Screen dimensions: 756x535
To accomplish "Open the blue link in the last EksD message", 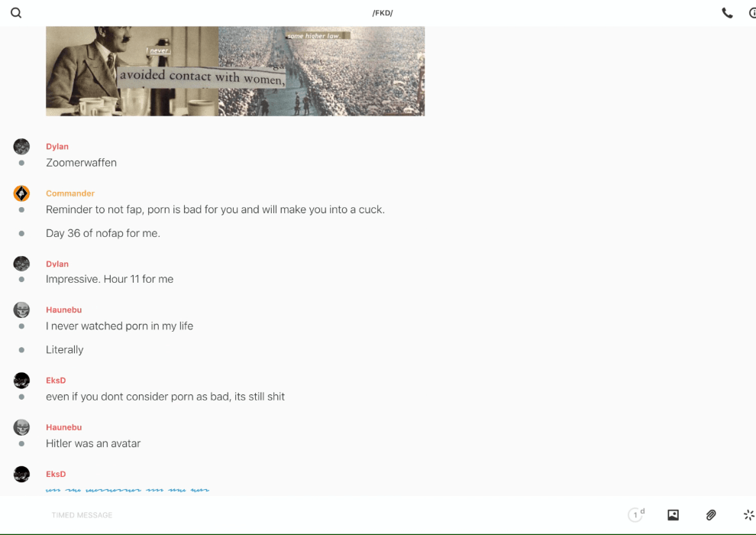I will click(128, 490).
